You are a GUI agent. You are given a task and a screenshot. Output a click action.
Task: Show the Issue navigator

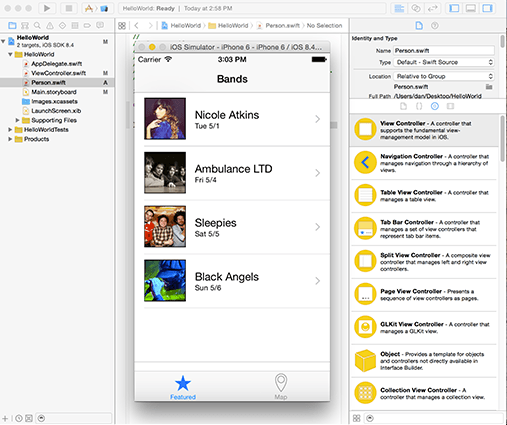pyautogui.click(x=50, y=25)
